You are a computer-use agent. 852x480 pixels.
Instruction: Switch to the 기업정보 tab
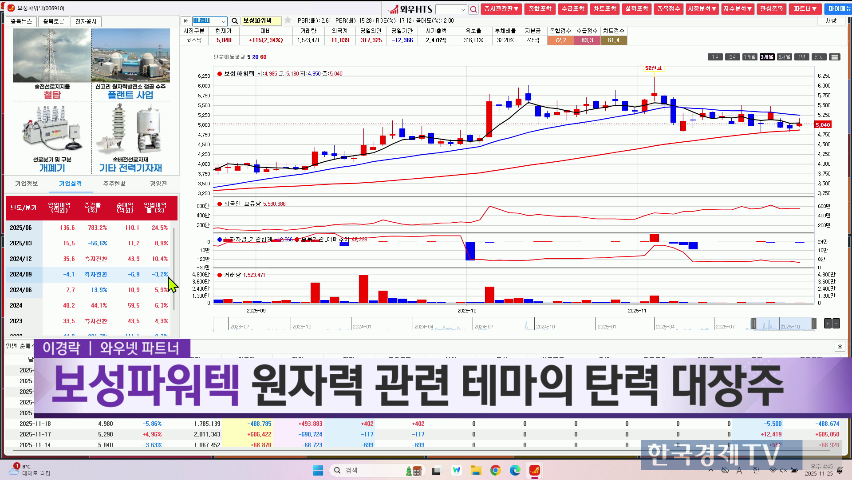click(x=26, y=184)
